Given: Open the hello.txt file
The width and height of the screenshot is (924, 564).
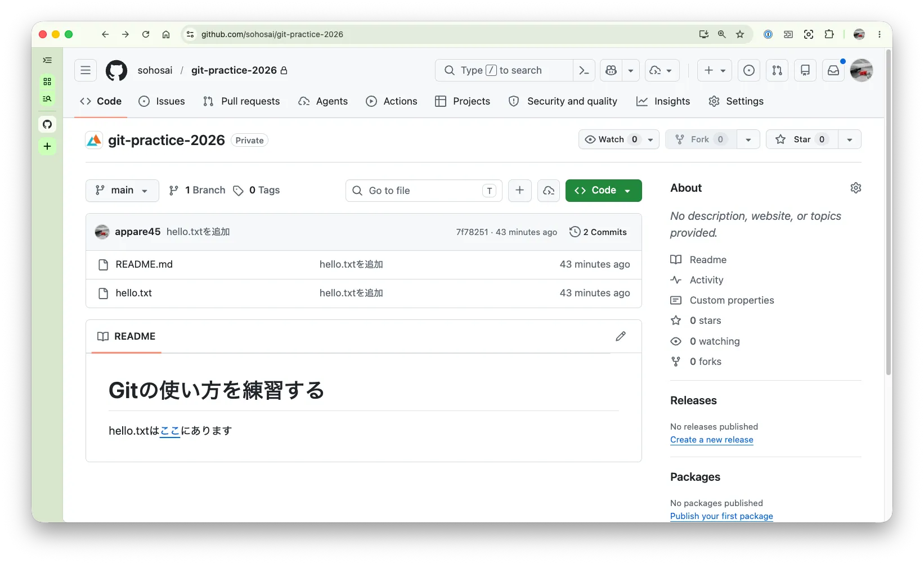Looking at the screenshot, I should tap(134, 293).
